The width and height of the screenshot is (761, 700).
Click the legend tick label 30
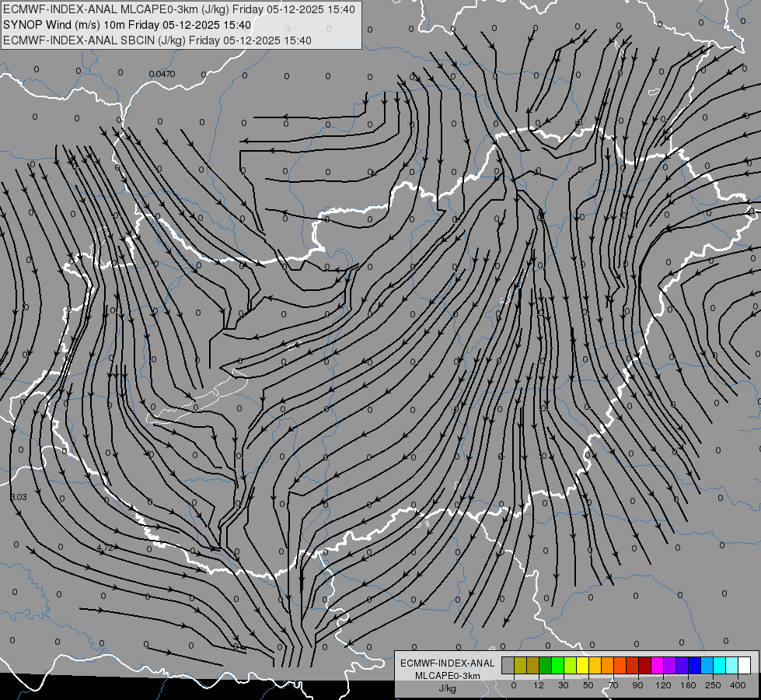click(x=564, y=685)
